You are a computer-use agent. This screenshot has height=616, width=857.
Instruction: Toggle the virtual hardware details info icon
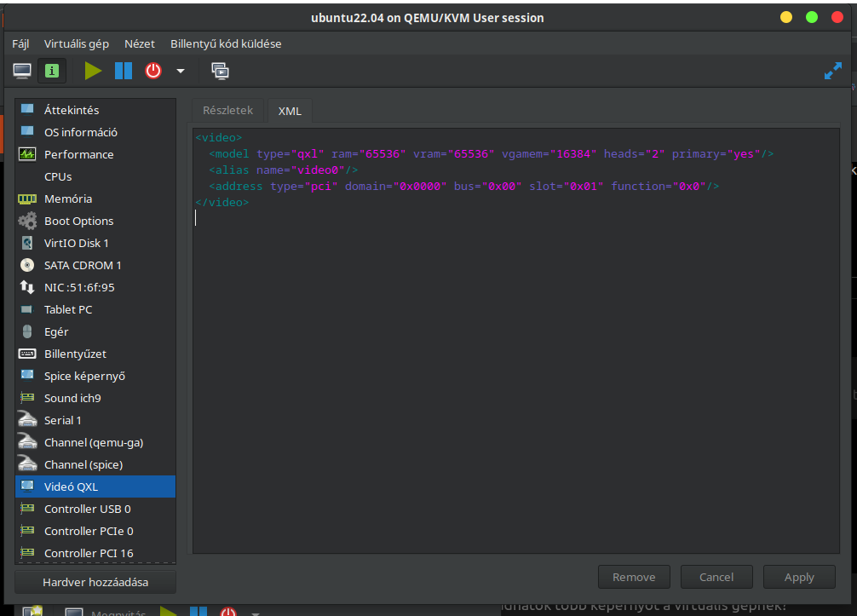(52, 71)
